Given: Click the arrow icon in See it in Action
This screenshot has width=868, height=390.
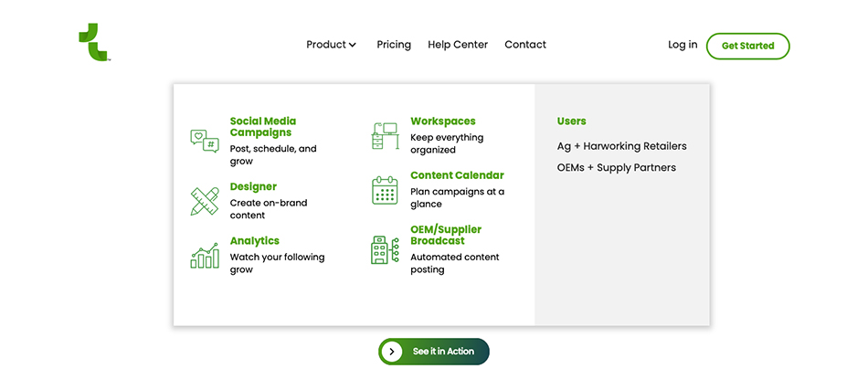Looking at the screenshot, I should pos(392,352).
